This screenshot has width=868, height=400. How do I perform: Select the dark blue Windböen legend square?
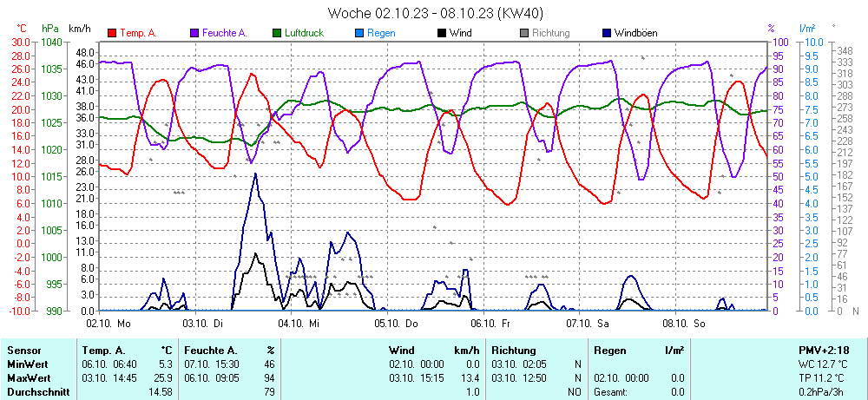click(x=607, y=33)
